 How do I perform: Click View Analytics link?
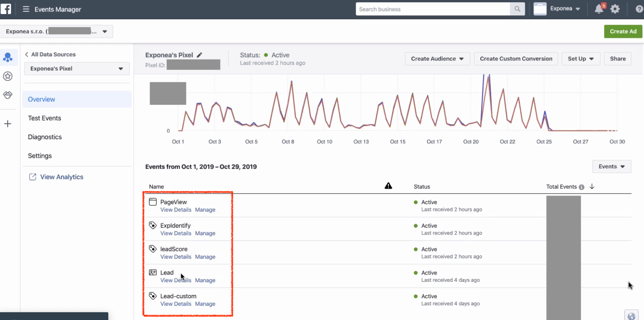pyautogui.click(x=62, y=177)
